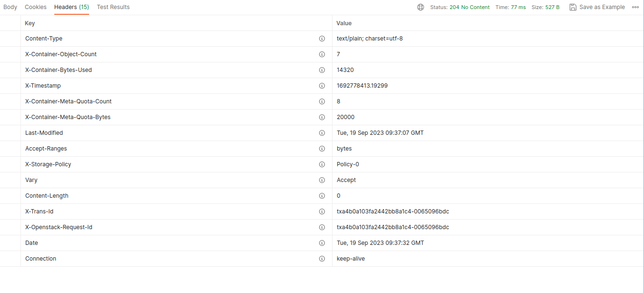Click the Key column header
Screen dimensions: 644x293
pos(30,23)
